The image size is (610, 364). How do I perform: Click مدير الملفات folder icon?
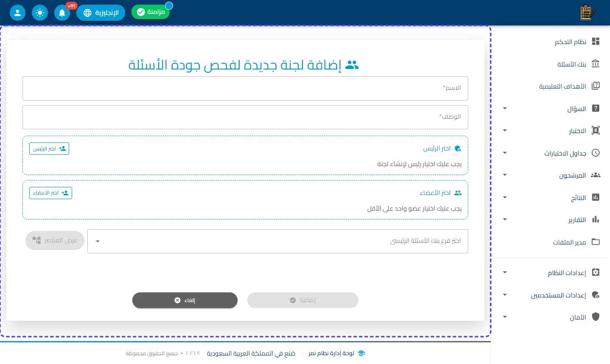point(596,242)
